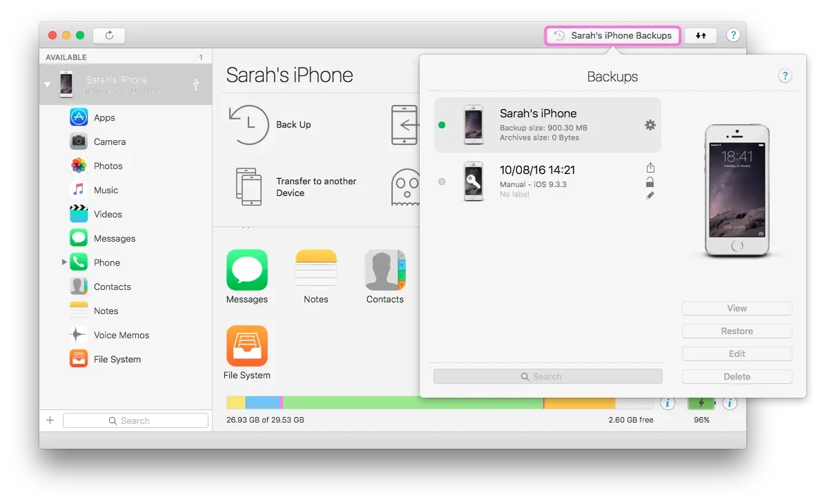Select the green dot beside Sarah's iPhone backup
This screenshot has height=504, width=827.
click(442, 125)
